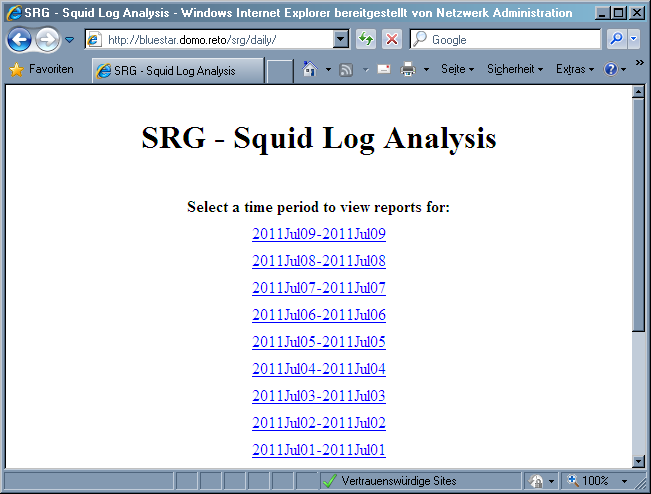
Task: Click the search magnifier button
Action: pyautogui.click(x=616, y=40)
